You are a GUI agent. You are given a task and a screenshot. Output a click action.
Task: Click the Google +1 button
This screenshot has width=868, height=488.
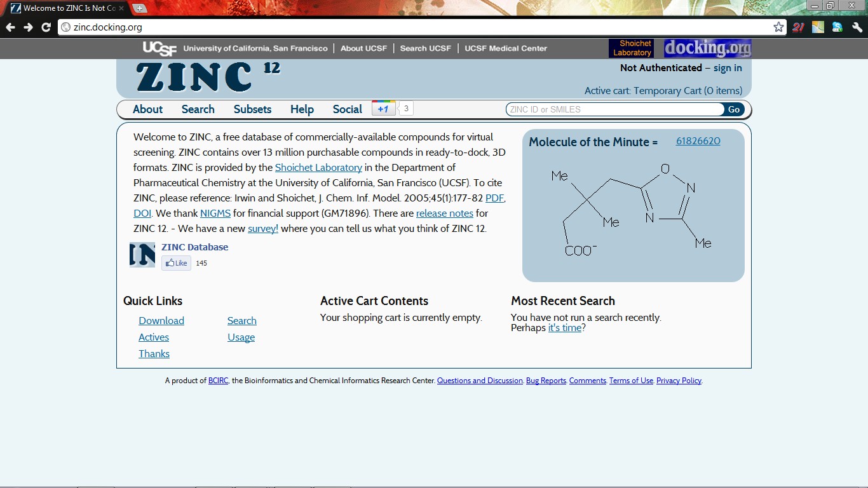click(384, 109)
